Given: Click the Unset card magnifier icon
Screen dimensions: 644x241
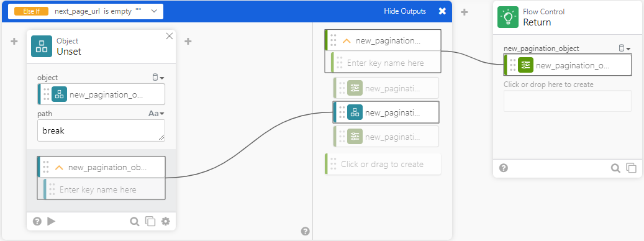Looking at the screenshot, I should tap(135, 222).
